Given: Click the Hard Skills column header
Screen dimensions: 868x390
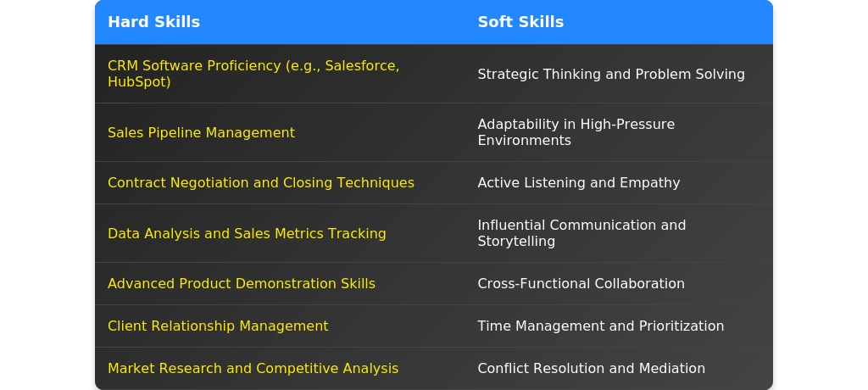Looking at the screenshot, I should click(x=153, y=22).
